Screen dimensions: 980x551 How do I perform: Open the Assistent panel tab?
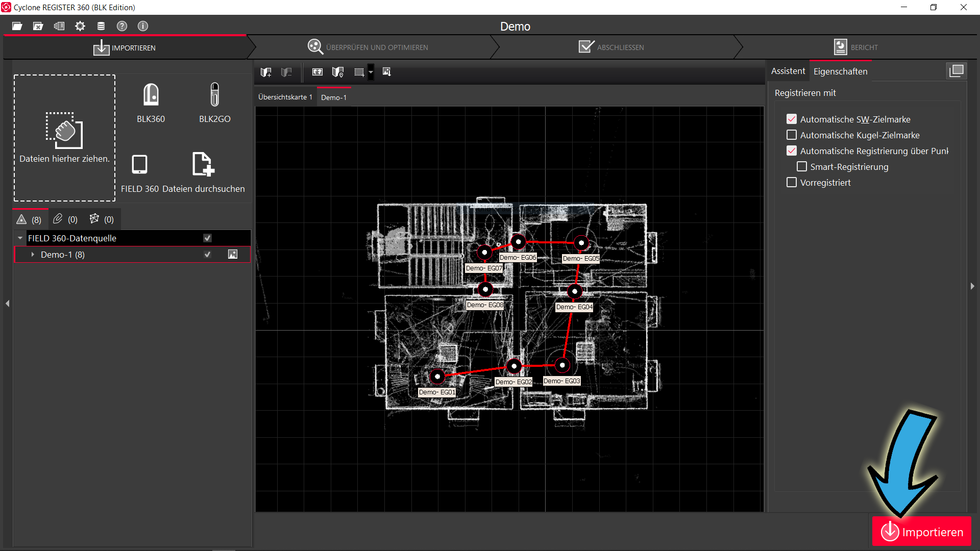(x=788, y=71)
